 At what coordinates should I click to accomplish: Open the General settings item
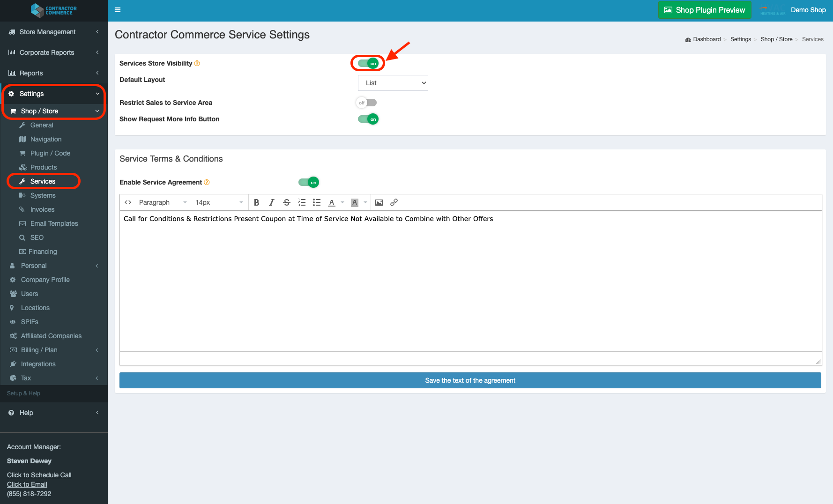point(42,125)
